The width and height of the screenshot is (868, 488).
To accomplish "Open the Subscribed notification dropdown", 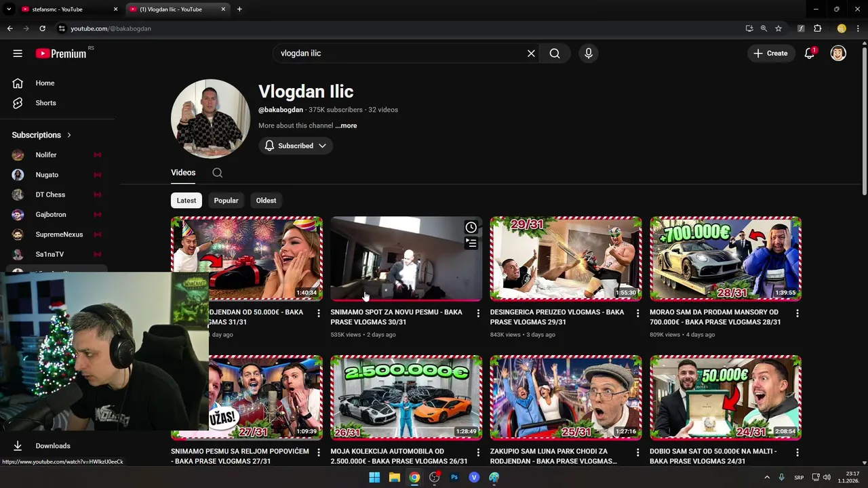I will click(x=296, y=146).
